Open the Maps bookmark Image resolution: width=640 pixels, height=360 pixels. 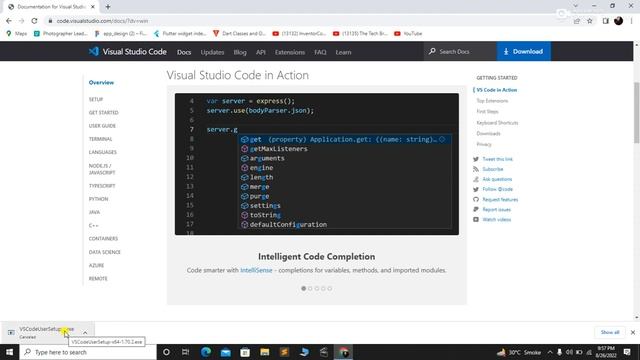pyautogui.click(x=17, y=33)
